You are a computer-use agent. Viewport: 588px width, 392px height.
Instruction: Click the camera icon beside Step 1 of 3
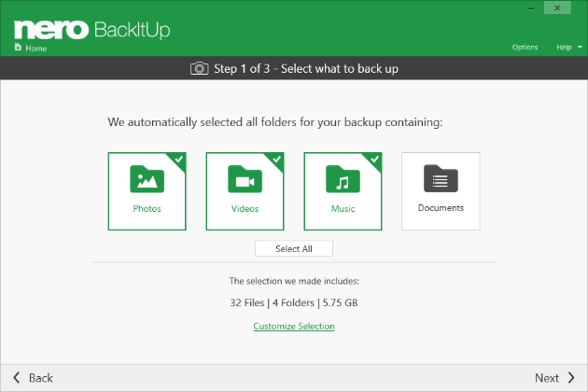click(x=199, y=69)
